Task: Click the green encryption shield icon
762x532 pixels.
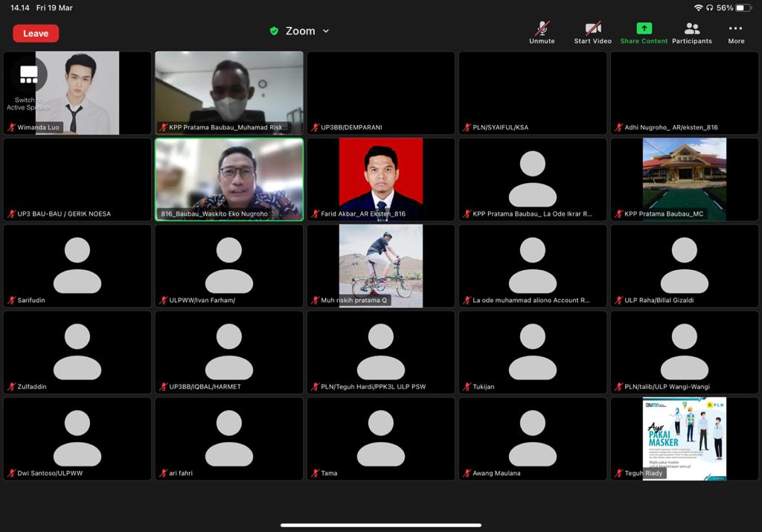Action: 274,31
